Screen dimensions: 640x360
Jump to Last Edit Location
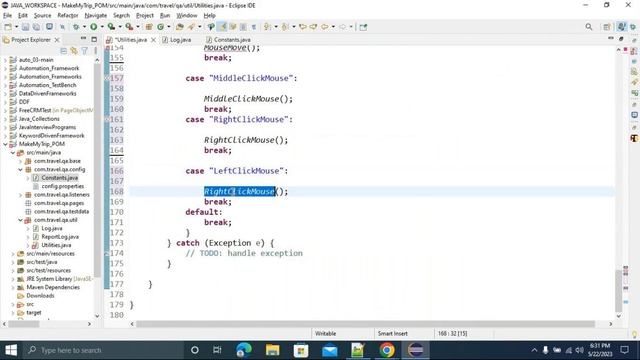point(303,27)
